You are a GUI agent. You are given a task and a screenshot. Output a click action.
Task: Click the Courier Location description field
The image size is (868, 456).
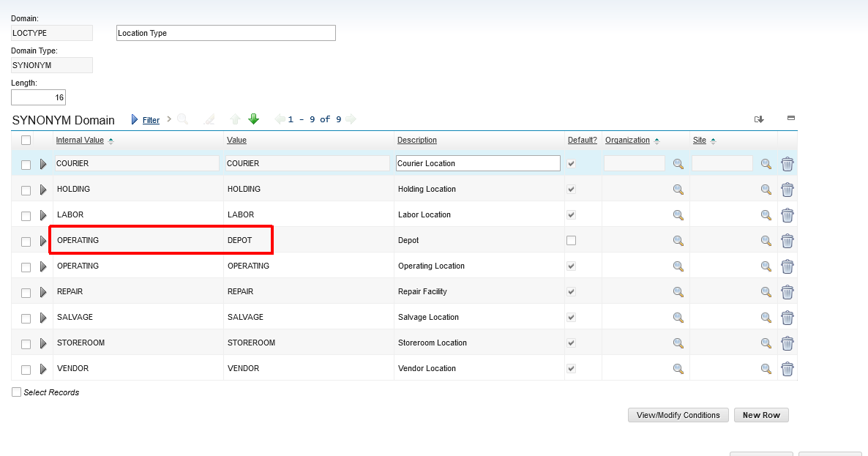[477, 162]
